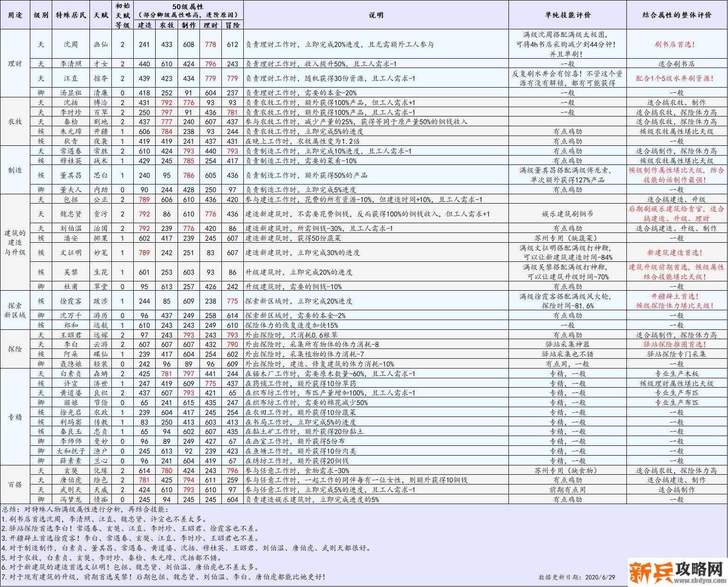728x587 pixels.
Task: Select the 特殊居民 column header
Action: click(x=71, y=15)
